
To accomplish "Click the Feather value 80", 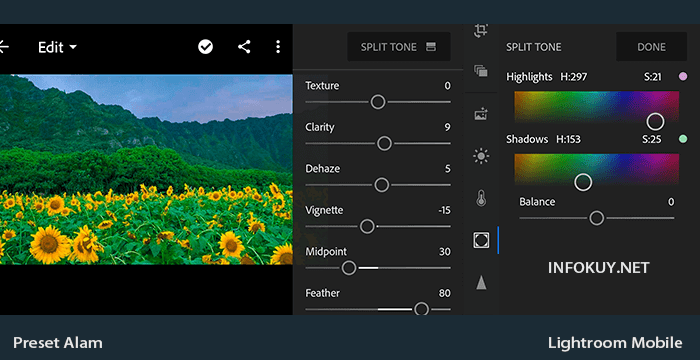I will [x=445, y=293].
